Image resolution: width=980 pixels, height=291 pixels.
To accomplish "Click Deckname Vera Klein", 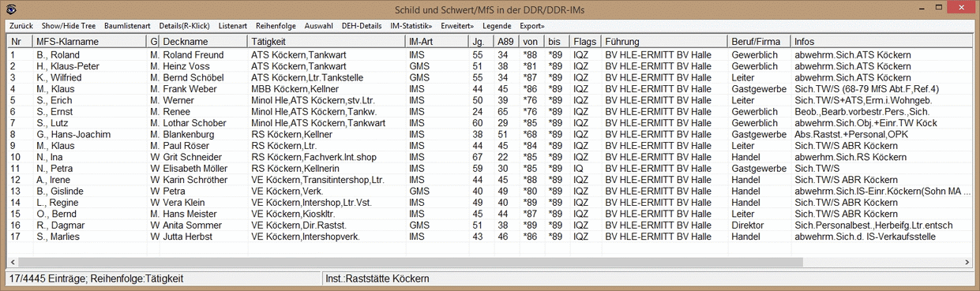I will pos(183,203).
